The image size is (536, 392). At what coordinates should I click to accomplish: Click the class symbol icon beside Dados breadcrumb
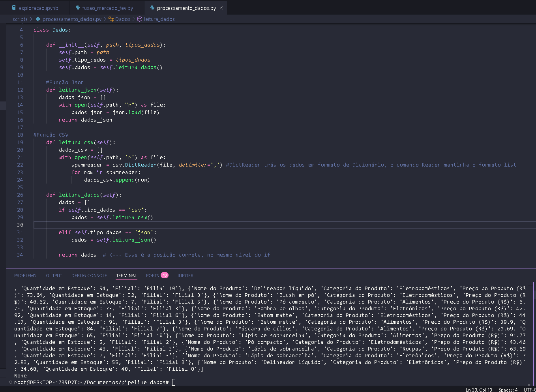(111, 19)
